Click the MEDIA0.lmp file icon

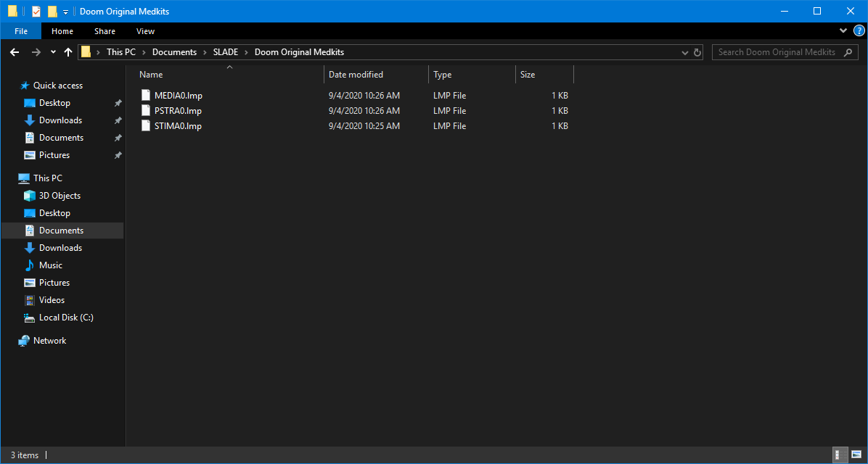[x=146, y=96]
